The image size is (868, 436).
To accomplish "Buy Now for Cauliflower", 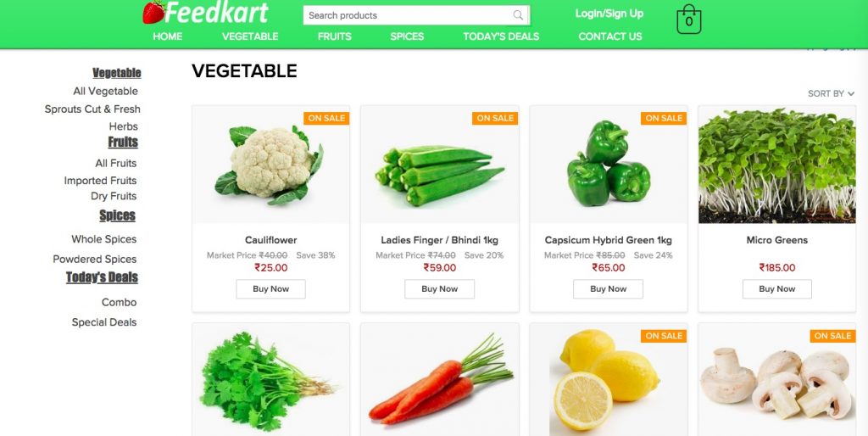I will 270,288.
